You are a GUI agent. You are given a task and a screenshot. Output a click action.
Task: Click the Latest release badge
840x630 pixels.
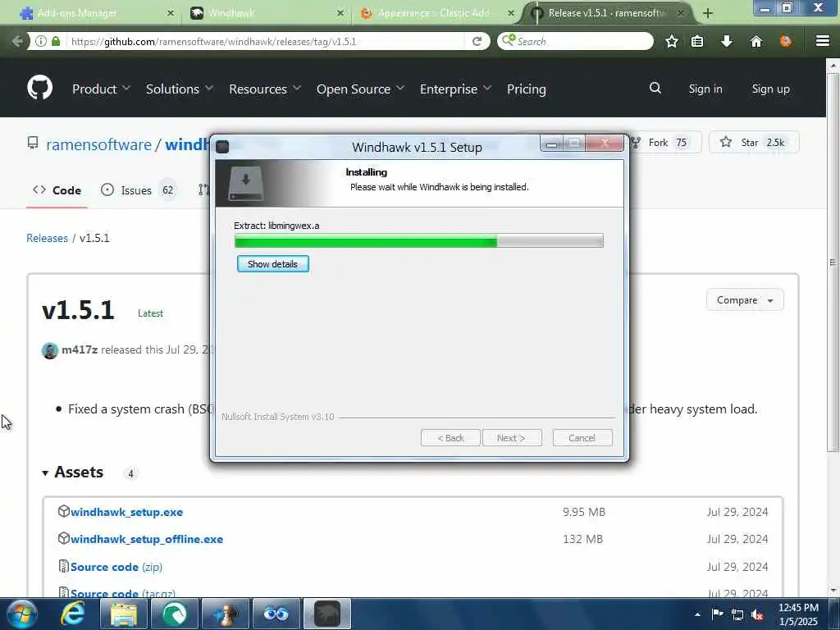(x=150, y=313)
